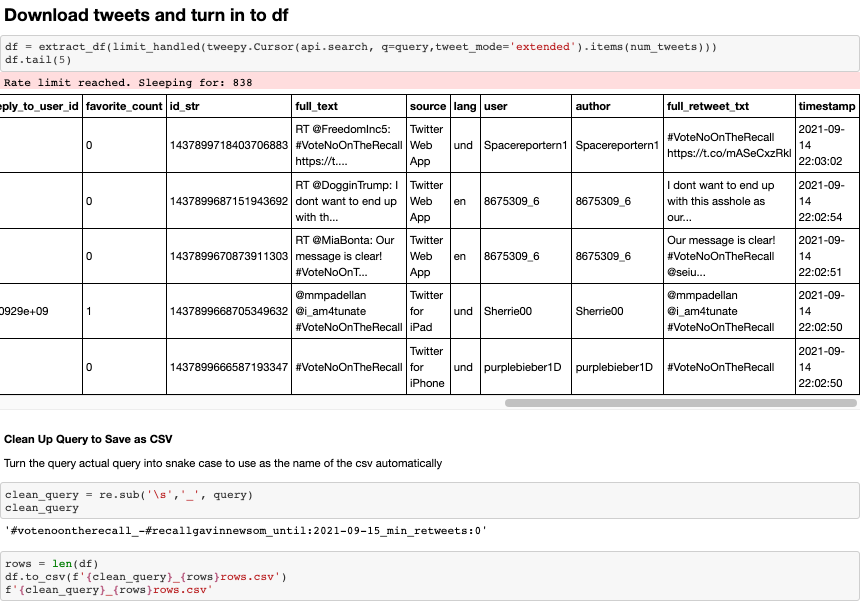Click the extract_df code cell
Screen dimensions: 865x606
coord(430,53)
